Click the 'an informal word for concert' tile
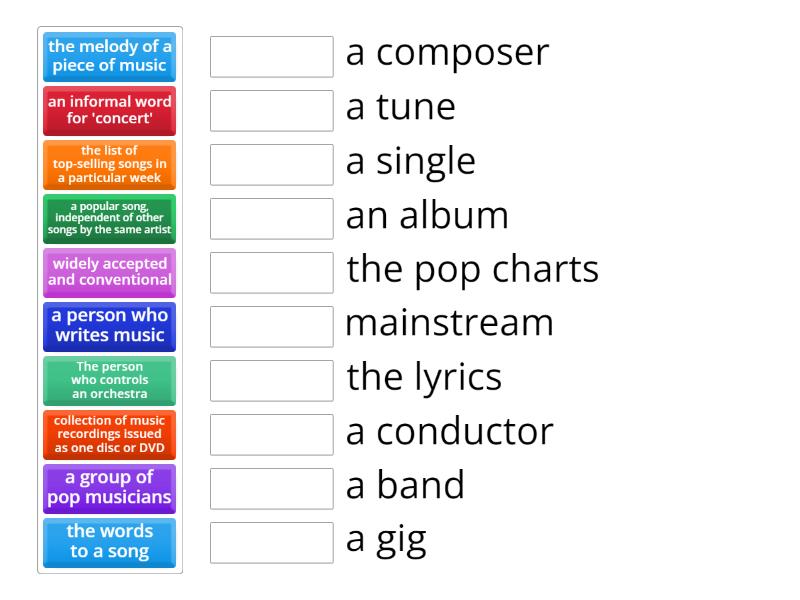800x600 pixels. coord(109,111)
